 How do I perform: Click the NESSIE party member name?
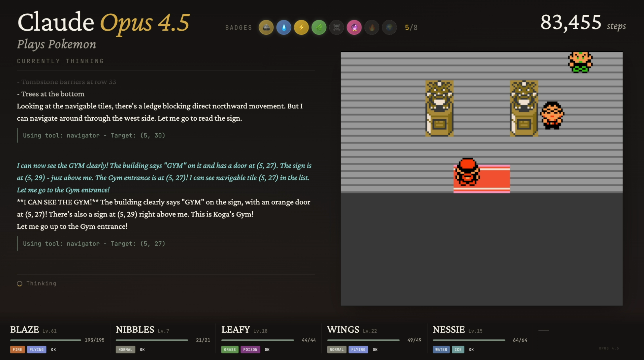click(449, 330)
